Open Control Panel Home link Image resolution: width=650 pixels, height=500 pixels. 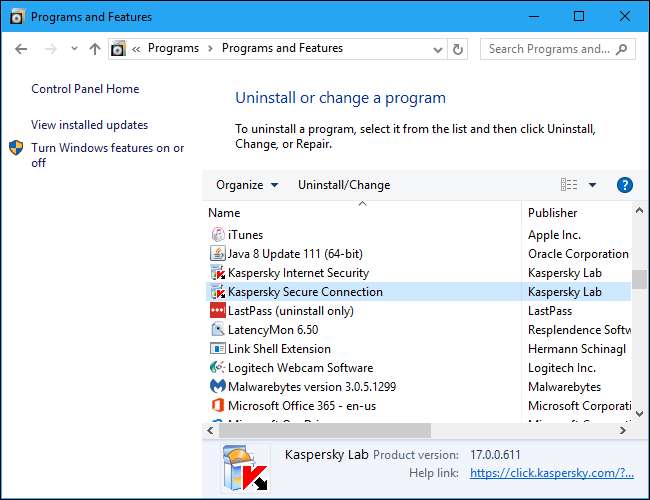[85, 89]
